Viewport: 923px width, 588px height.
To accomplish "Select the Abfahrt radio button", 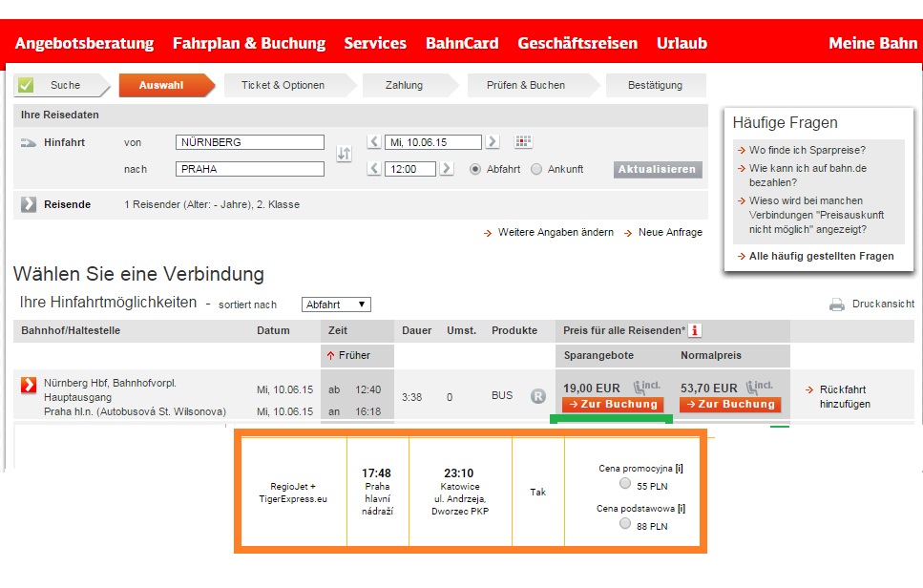I will click(x=475, y=170).
